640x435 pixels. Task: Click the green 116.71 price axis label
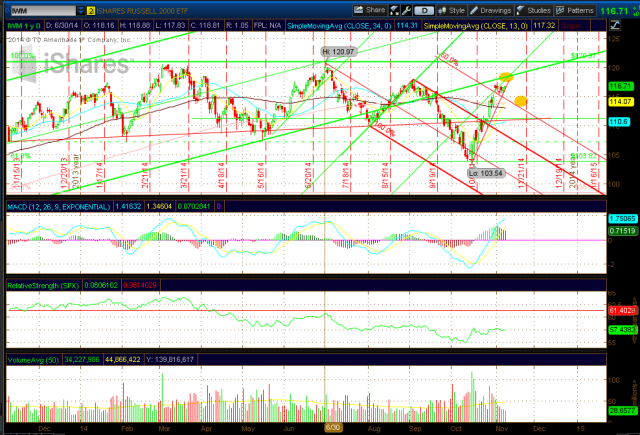pyautogui.click(x=620, y=86)
